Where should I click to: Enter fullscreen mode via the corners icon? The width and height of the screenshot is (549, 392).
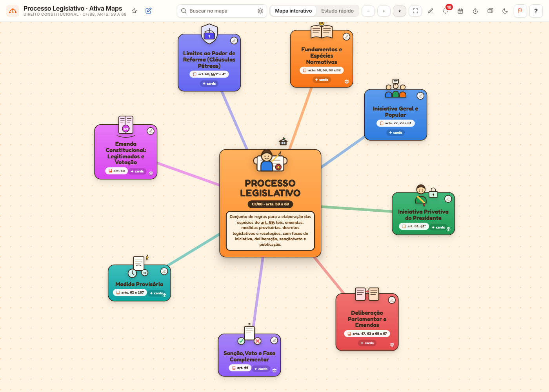tap(415, 11)
